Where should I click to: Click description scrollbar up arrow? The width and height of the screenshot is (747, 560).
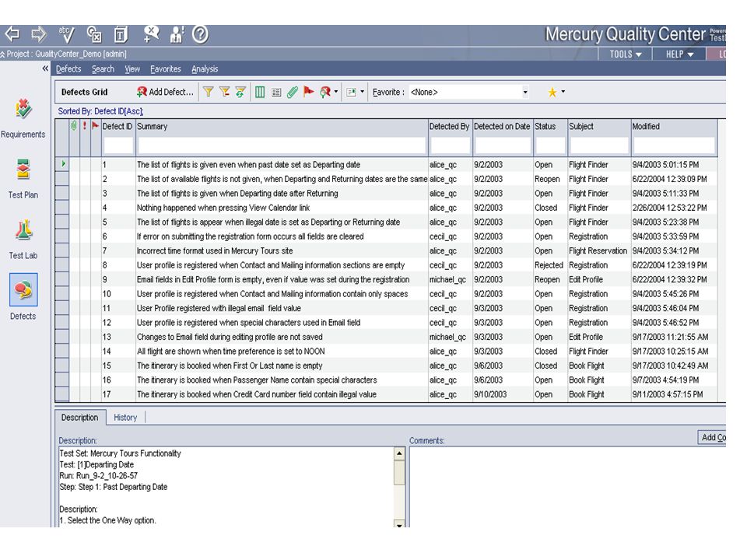tap(399, 453)
